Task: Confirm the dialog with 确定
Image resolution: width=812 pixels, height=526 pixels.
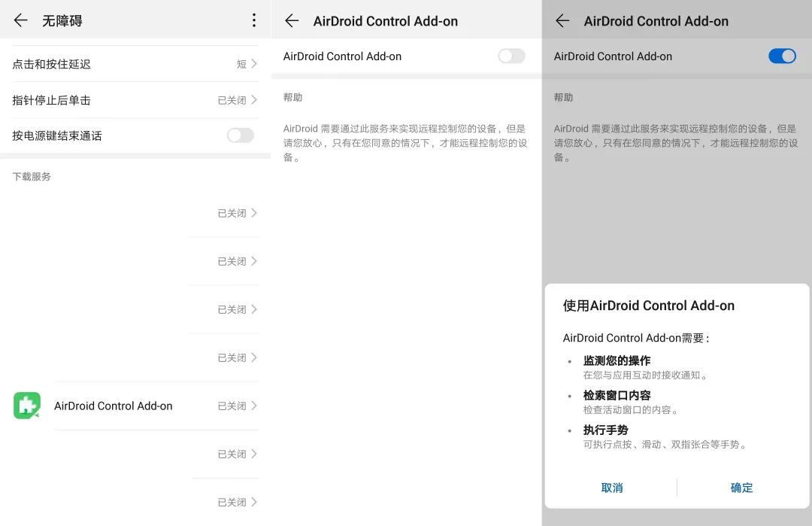Action: point(741,488)
